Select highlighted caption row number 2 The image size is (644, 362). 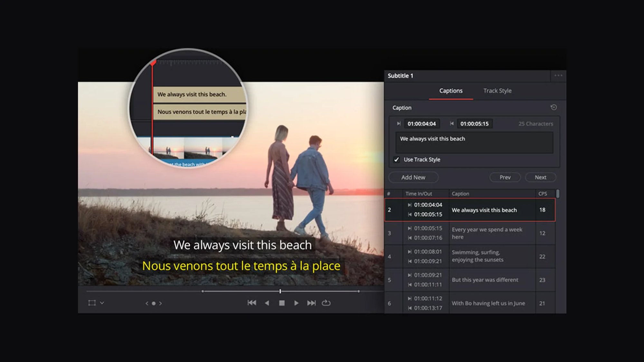click(x=470, y=210)
